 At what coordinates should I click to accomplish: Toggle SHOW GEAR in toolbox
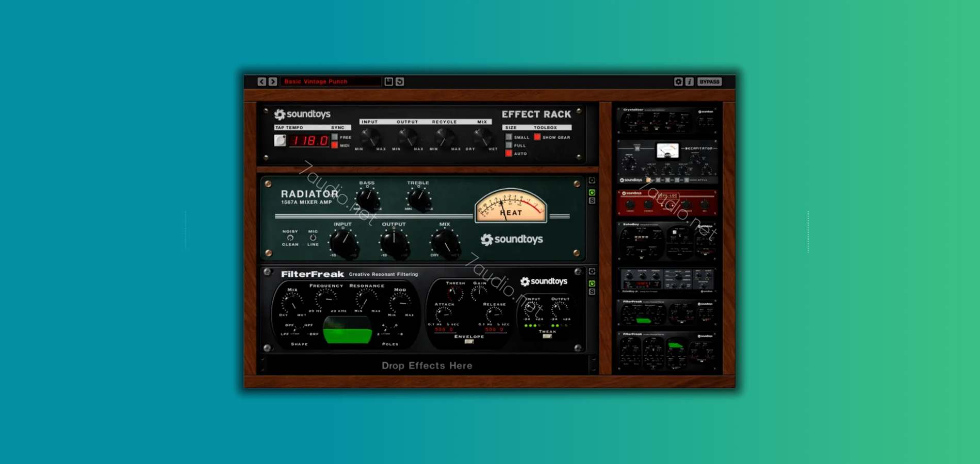click(537, 137)
